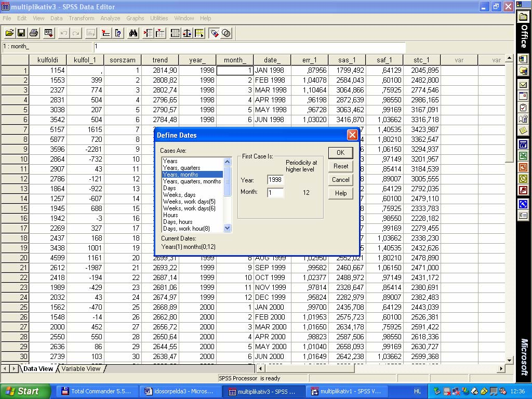Switch to Total Commander taskbar button

tap(96, 391)
